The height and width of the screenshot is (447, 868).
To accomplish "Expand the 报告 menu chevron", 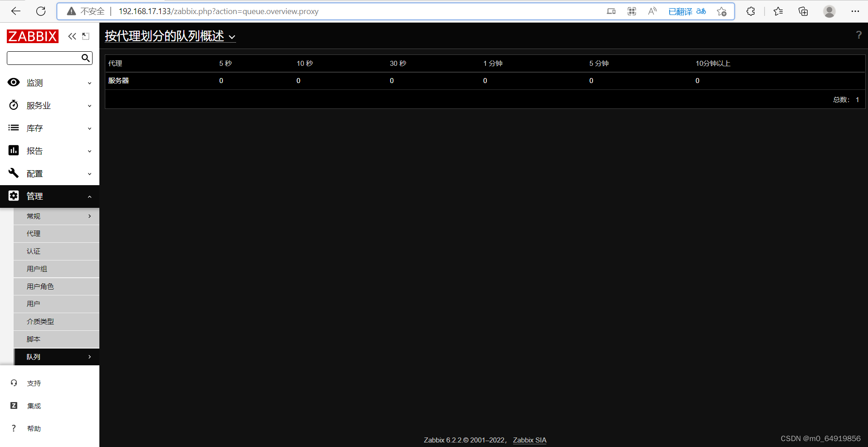I will click(89, 151).
